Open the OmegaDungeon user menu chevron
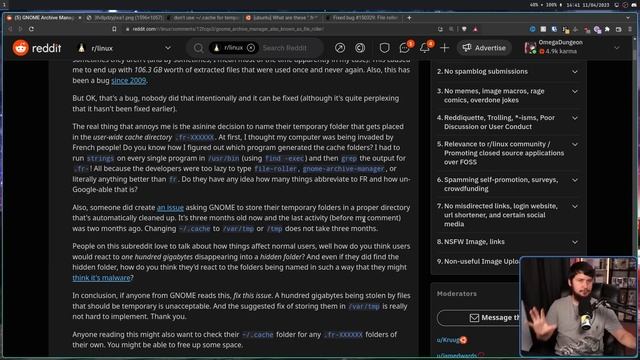640x360 pixels. tap(617, 48)
